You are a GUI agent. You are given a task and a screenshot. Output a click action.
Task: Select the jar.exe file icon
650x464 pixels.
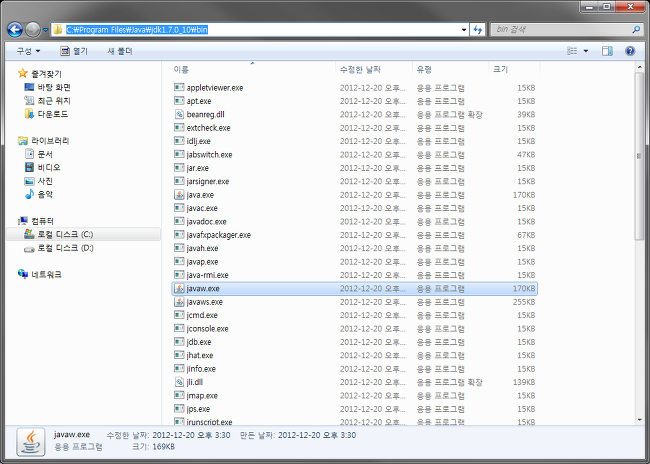click(179, 168)
